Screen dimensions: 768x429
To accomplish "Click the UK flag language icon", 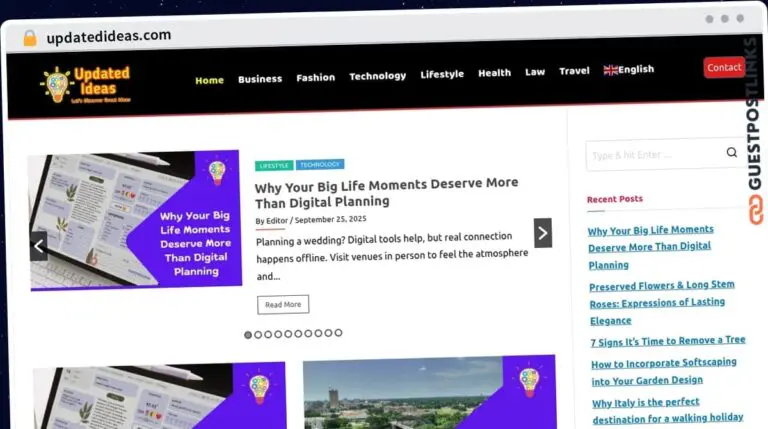I will coord(610,70).
